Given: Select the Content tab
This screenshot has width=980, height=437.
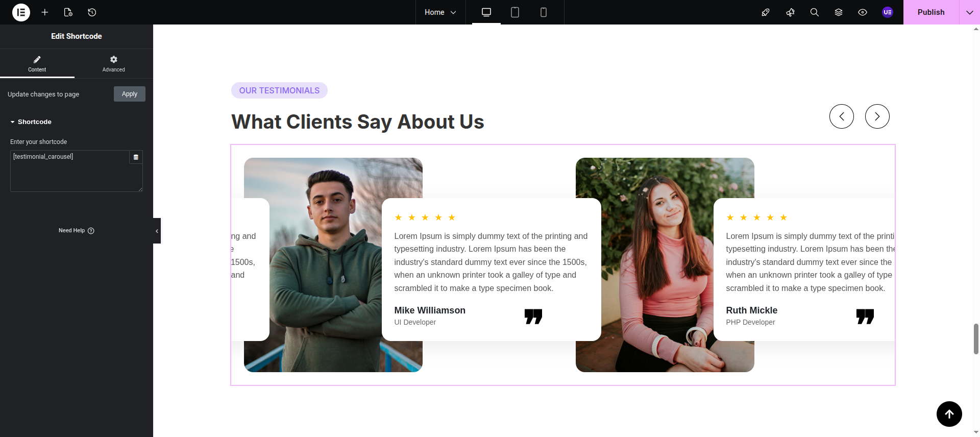Looking at the screenshot, I should (37, 64).
